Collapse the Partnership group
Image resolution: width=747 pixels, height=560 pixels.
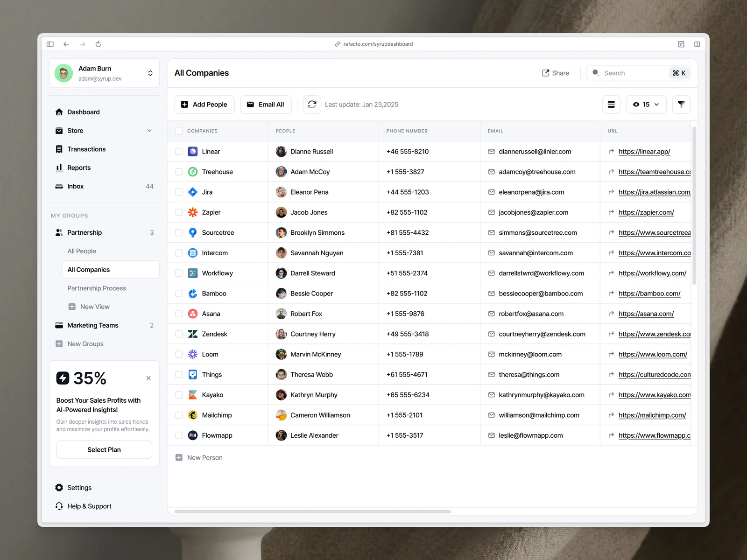pos(104,232)
